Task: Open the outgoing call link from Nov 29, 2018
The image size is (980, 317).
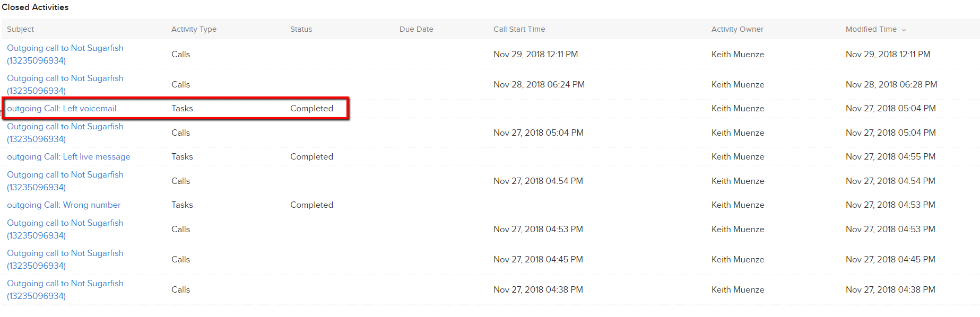Action: tap(65, 48)
